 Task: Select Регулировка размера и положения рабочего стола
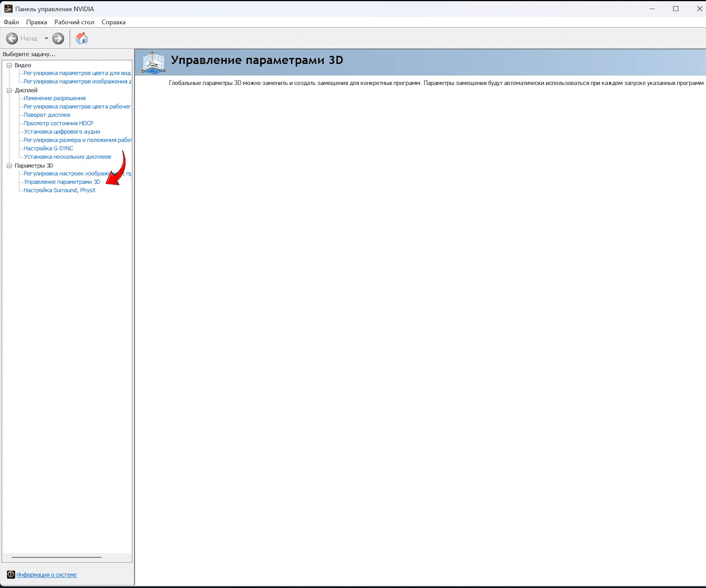pos(77,140)
